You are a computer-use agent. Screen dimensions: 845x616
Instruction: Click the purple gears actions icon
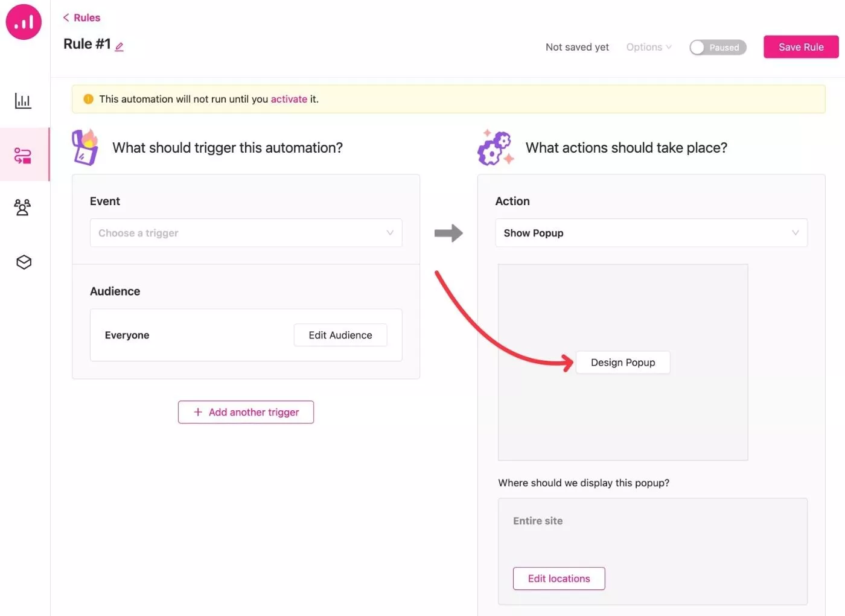click(496, 147)
